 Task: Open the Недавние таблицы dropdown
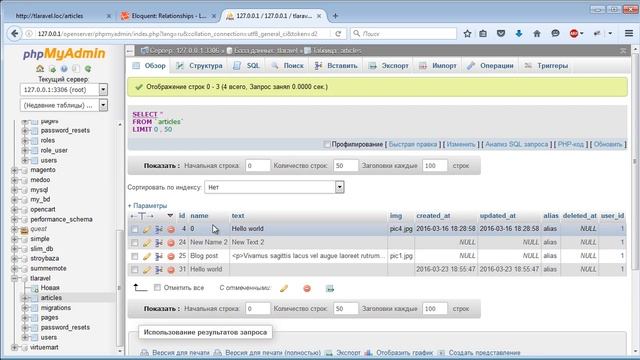(64, 105)
